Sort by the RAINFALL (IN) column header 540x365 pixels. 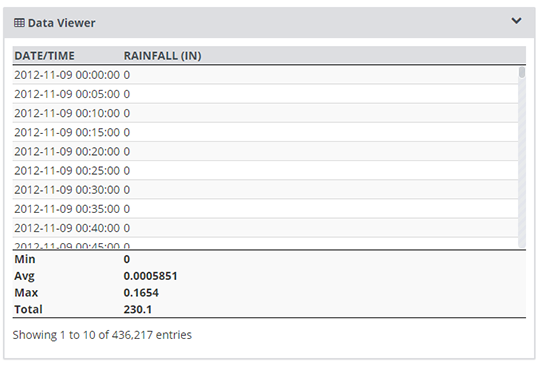pyautogui.click(x=163, y=56)
